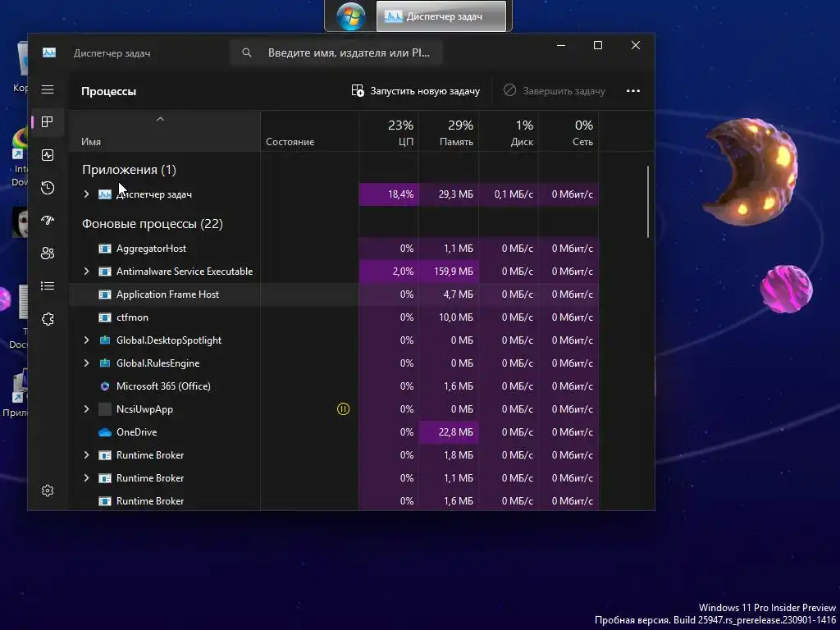This screenshot has height=630, width=840.
Task: Select the third Runtime Broker row
Action: (x=334, y=501)
